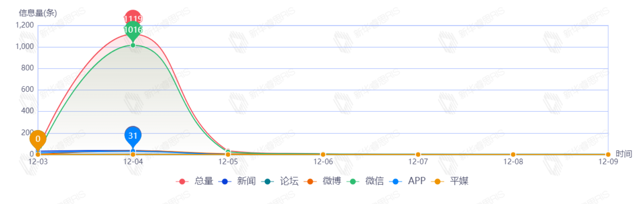The height and width of the screenshot is (204, 644).
Task: Click the green 1016 pin marker
Action: 133,30
